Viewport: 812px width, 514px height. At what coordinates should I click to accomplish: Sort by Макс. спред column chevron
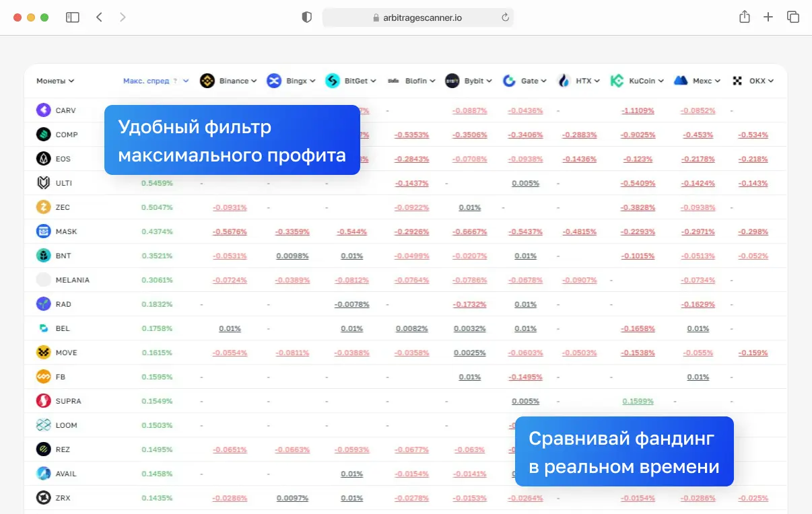tap(186, 81)
